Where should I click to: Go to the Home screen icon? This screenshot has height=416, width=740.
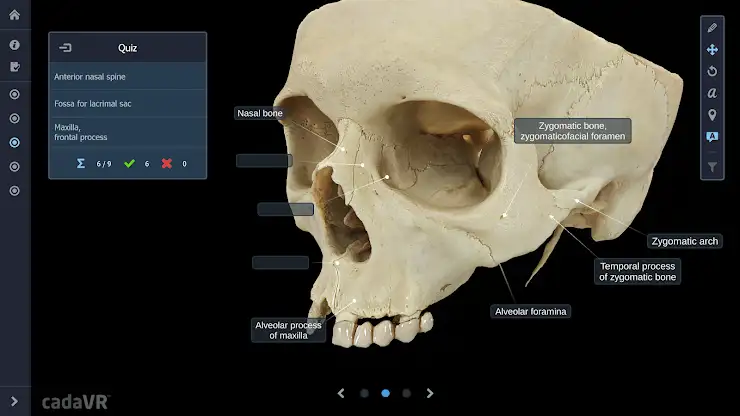pyautogui.click(x=15, y=15)
